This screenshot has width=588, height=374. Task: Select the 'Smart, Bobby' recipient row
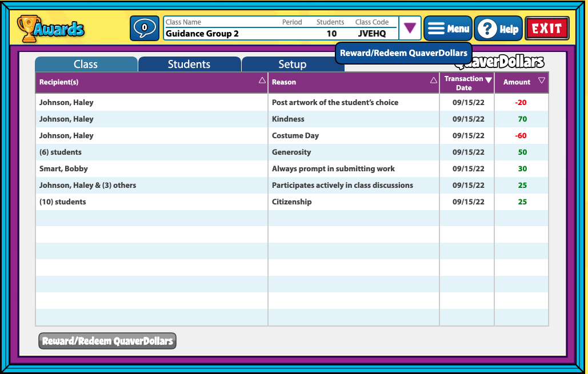point(292,168)
